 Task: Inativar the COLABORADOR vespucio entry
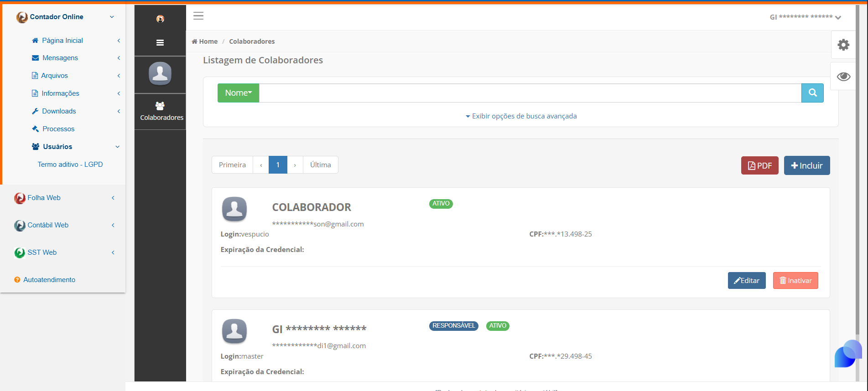795,281
